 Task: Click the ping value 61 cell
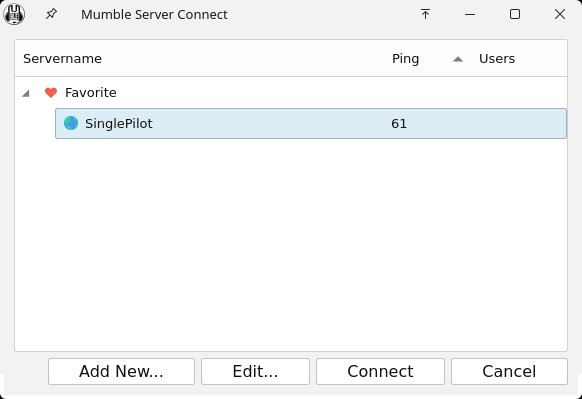[399, 124]
